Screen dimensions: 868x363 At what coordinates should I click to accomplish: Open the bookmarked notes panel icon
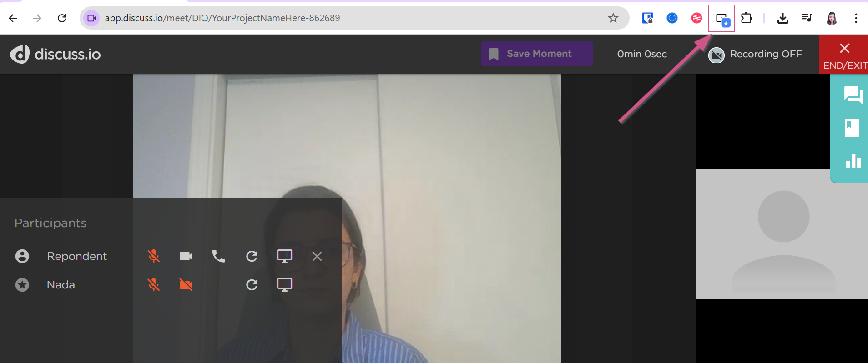tap(852, 128)
